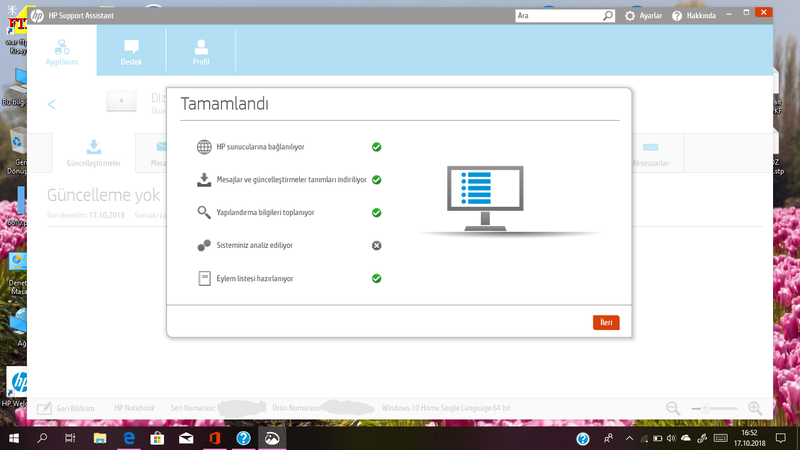Open the Aksesuarlar section
Viewport: 800px width, 450px height.
coord(650,154)
